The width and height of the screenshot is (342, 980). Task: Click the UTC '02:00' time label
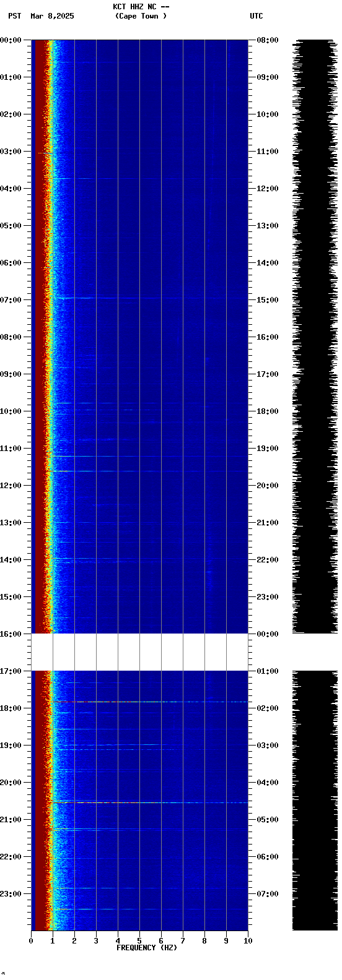[268, 708]
